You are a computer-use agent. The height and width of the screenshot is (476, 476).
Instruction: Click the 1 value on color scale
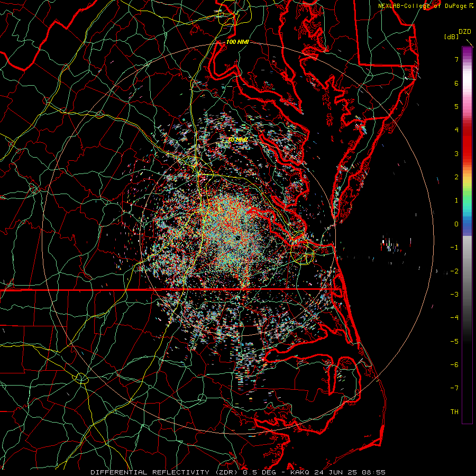456,200
